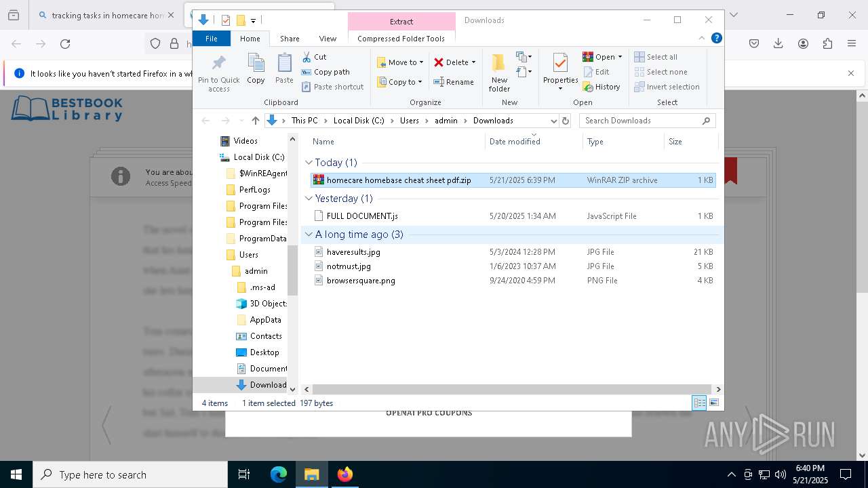Click New folder icon in title bar
The height and width of the screenshot is (488, 868).
pos(240,20)
